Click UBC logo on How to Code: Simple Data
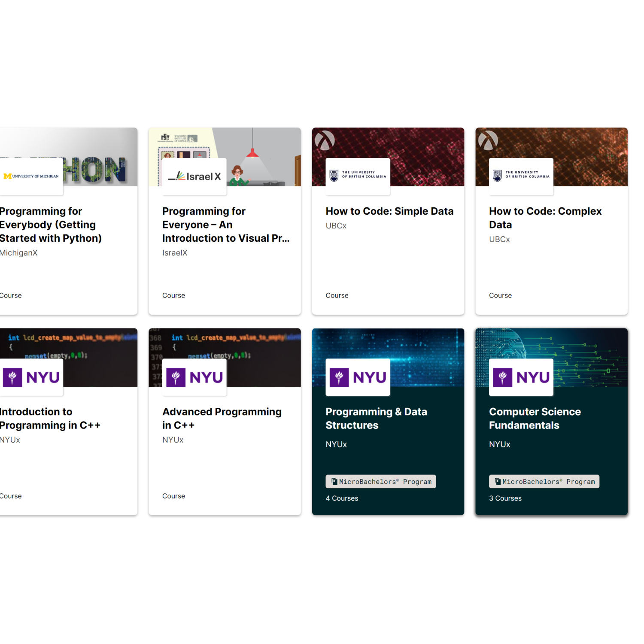644x644 pixels. (358, 176)
